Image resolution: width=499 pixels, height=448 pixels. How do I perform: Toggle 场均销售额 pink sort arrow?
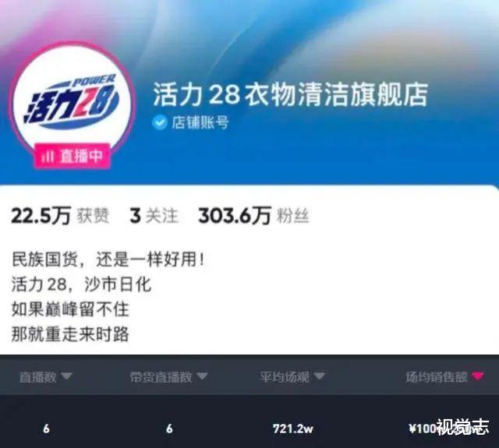[x=478, y=376]
